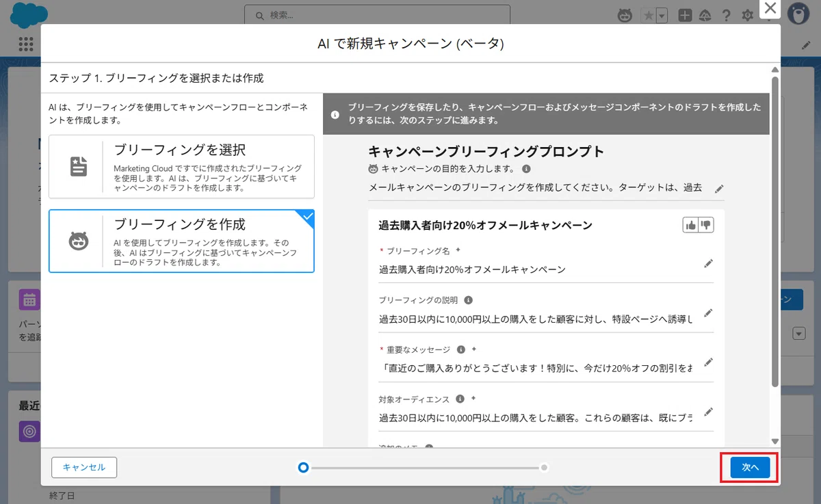Screen dimensions: 821x504
Task: Show info tooltip for 重要なメッセージ
Action: (x=460, y=349)
